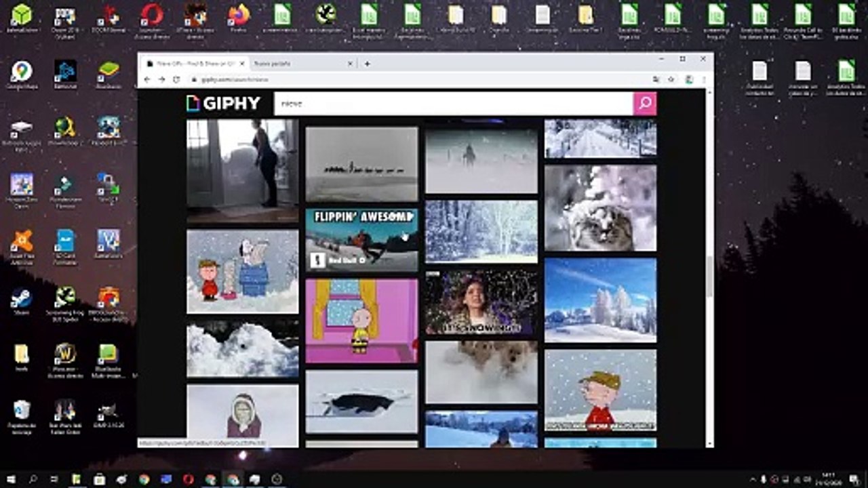Open a new Chrome tab with plus
The height and width of the screenshot is (488, 868).
click(x=367, y=64)
